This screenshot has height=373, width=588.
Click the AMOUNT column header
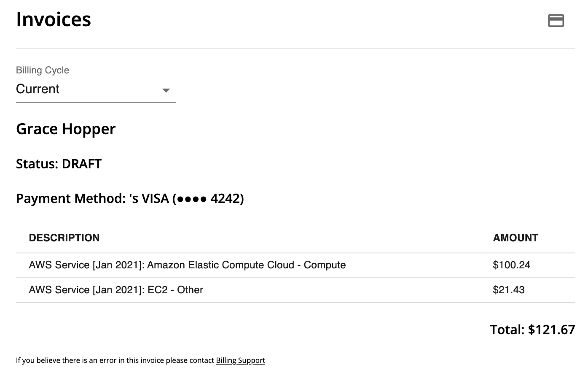(x=516, y=238)
